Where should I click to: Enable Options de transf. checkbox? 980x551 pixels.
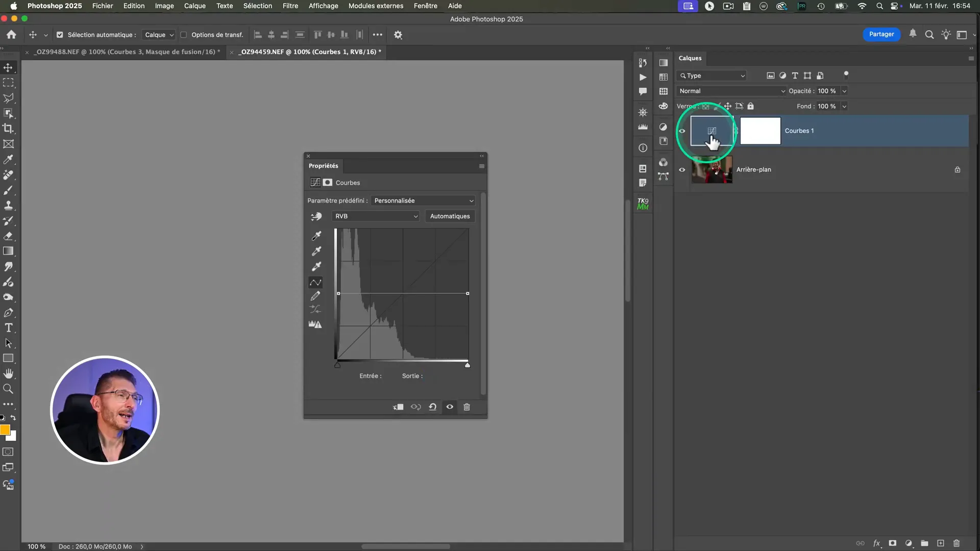tap(184, 35)
